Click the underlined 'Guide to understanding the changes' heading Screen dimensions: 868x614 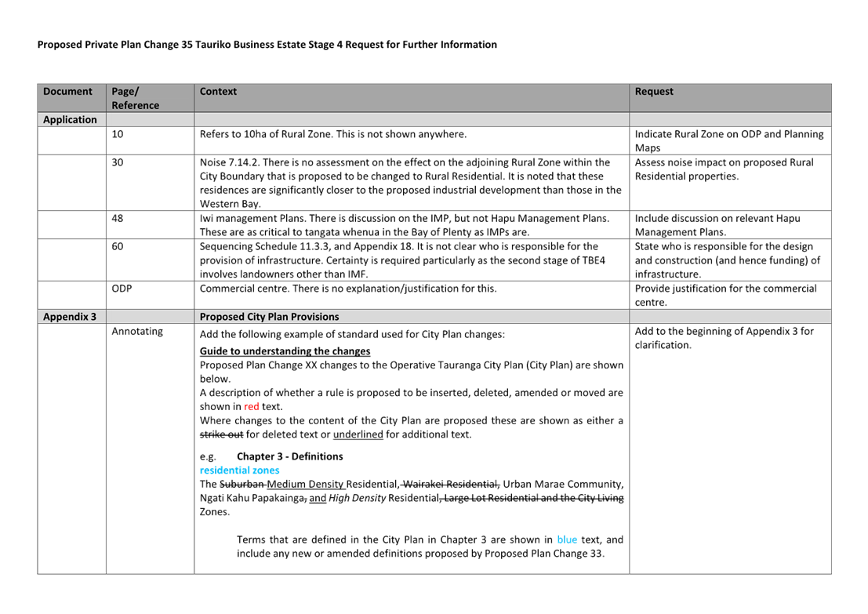[285, 351]
